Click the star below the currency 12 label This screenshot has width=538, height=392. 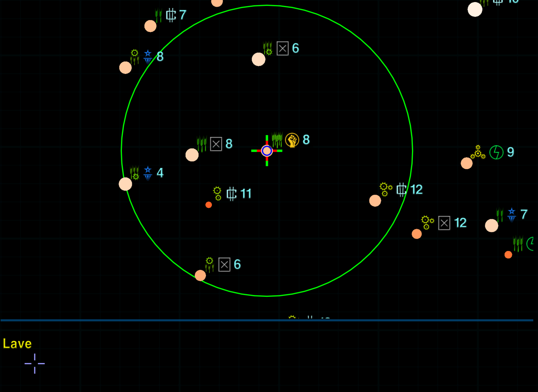[x=375, y=201]
